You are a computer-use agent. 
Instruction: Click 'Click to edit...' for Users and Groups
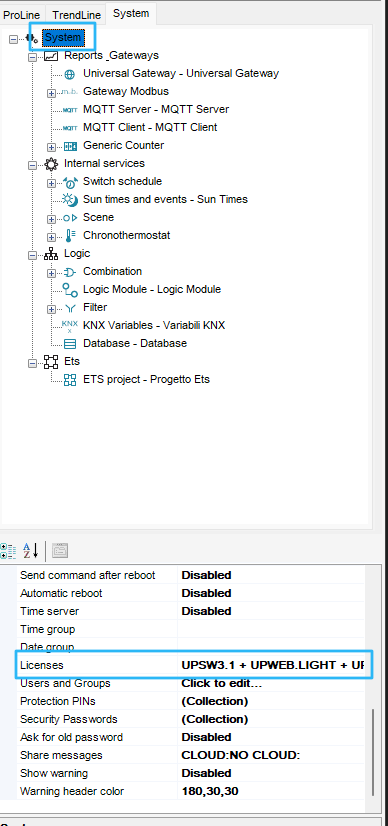pos(222,683)
